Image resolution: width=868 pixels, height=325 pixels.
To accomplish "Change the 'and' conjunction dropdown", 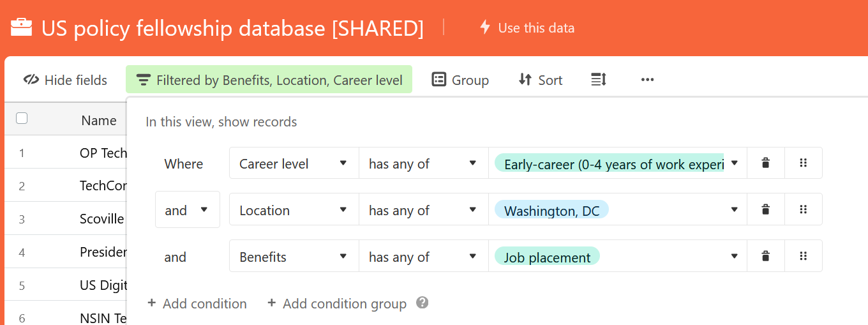I will [187, 210].
